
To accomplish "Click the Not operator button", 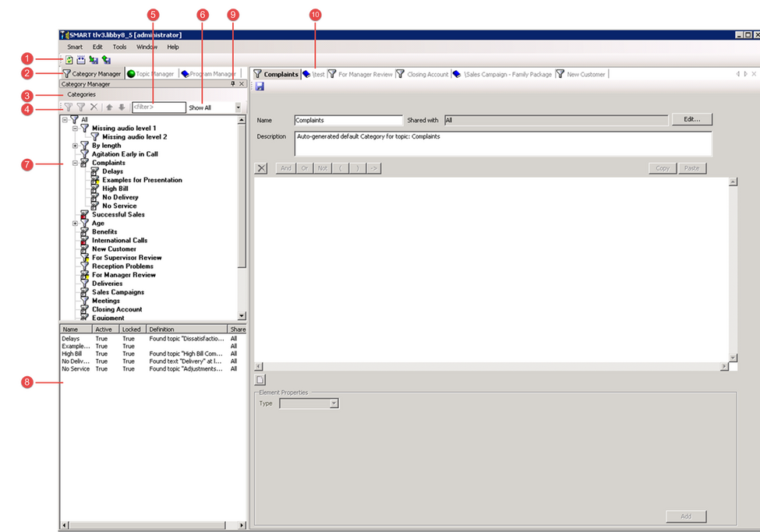I will [x=323, y=168].
